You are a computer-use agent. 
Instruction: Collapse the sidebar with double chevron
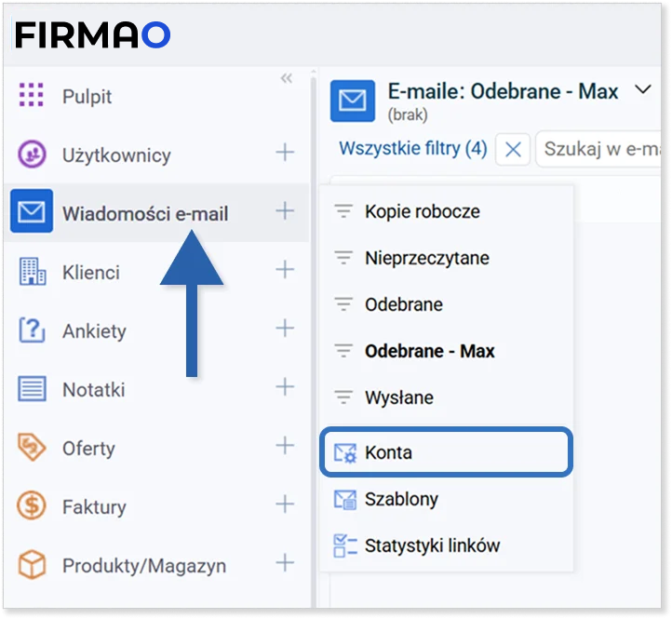tap(287, 79)
